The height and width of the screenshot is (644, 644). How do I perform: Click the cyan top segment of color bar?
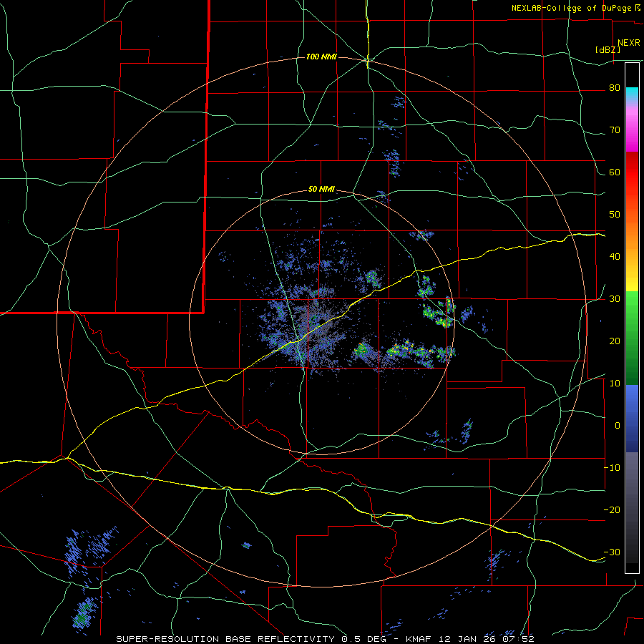click(x=632, y=95)
